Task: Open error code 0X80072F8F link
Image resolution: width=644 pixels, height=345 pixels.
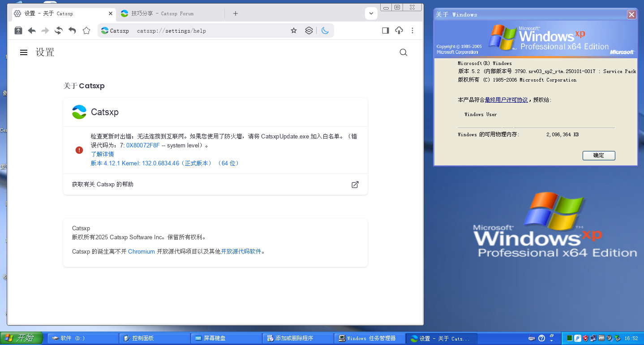Action: point(143,145)
